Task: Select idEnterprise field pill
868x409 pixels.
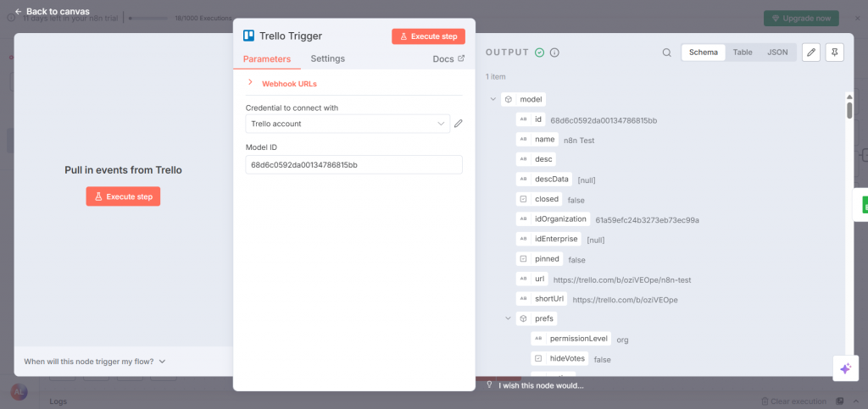Action: point(549,239)
